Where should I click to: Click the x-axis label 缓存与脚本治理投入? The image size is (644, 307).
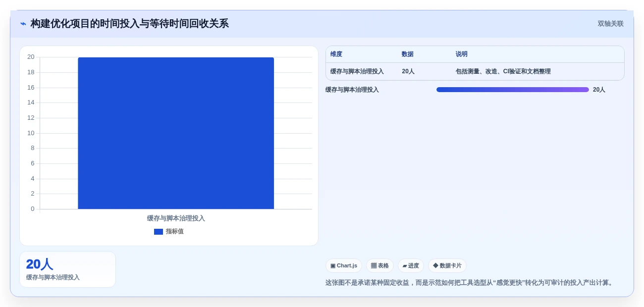click(x=176, y=218)
